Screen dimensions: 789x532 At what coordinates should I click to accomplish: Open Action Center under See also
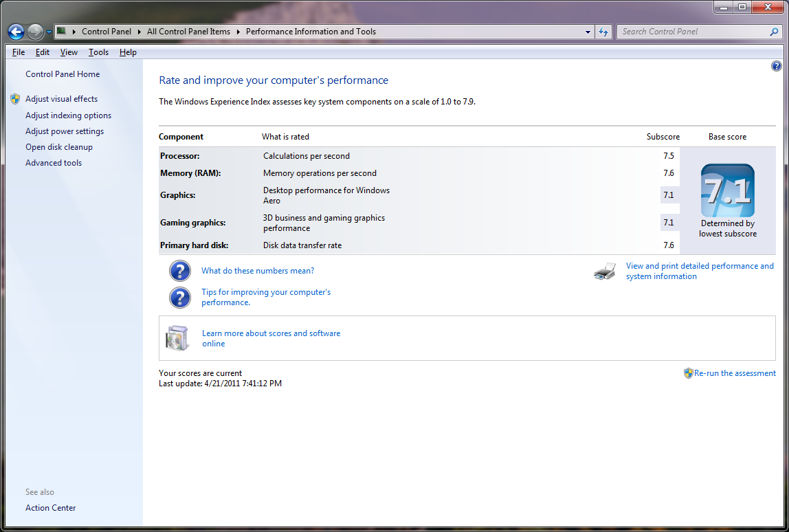point(50,508)
